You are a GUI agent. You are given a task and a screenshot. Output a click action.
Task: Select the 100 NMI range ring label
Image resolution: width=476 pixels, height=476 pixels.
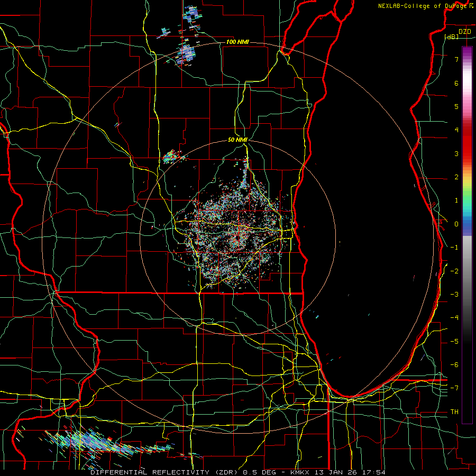(x=237, y=42)
